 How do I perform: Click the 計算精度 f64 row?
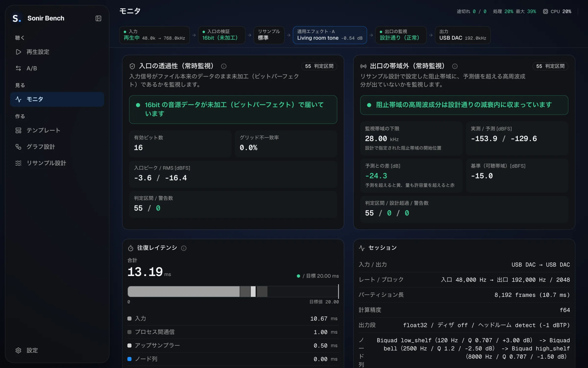(x=464, y=310)
